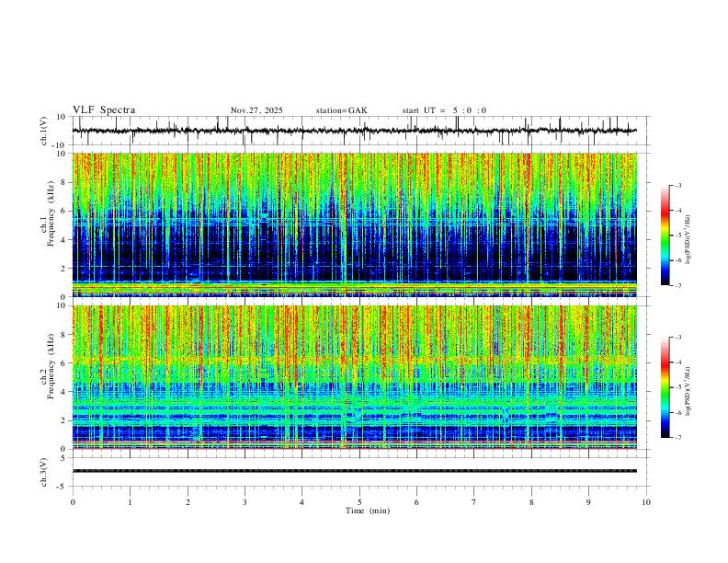Click time axis tick label '10'
728x563 pixels.
pyautogui.click(x=646, y=502)
